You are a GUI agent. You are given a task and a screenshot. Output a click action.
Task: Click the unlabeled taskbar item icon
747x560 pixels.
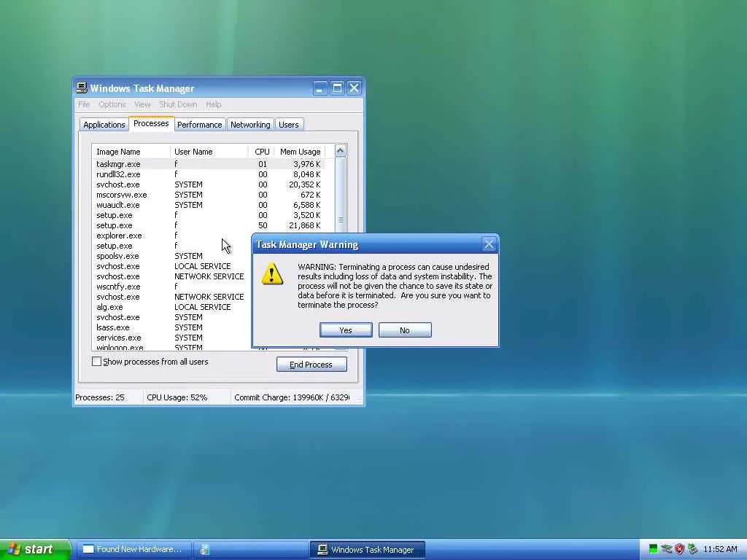click(x=205, y=550)
